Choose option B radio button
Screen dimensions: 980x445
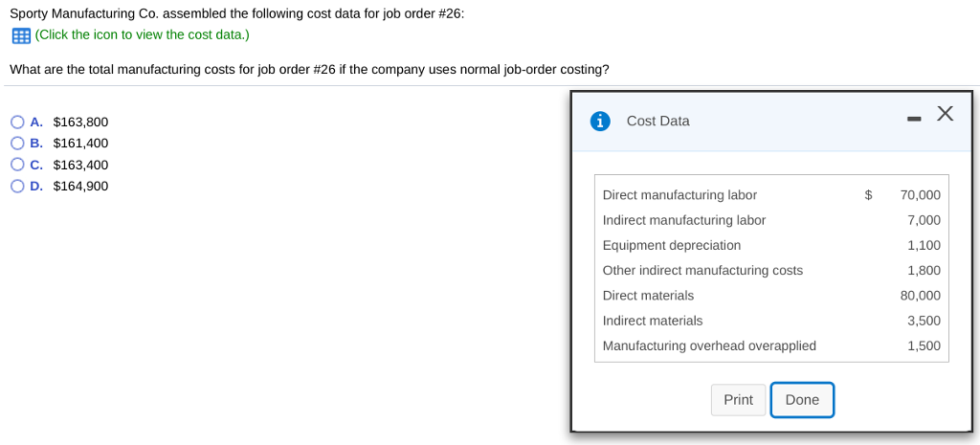click(17, 144)
